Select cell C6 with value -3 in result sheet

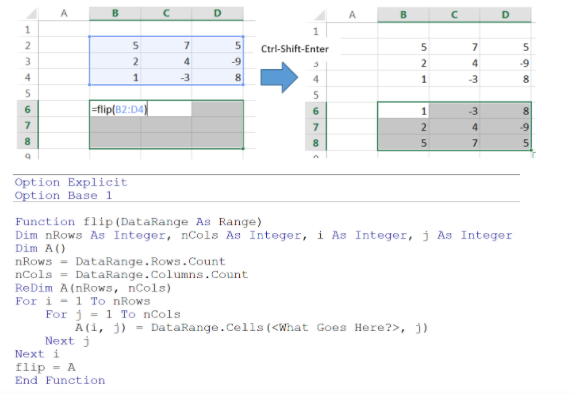pos(454,111)
